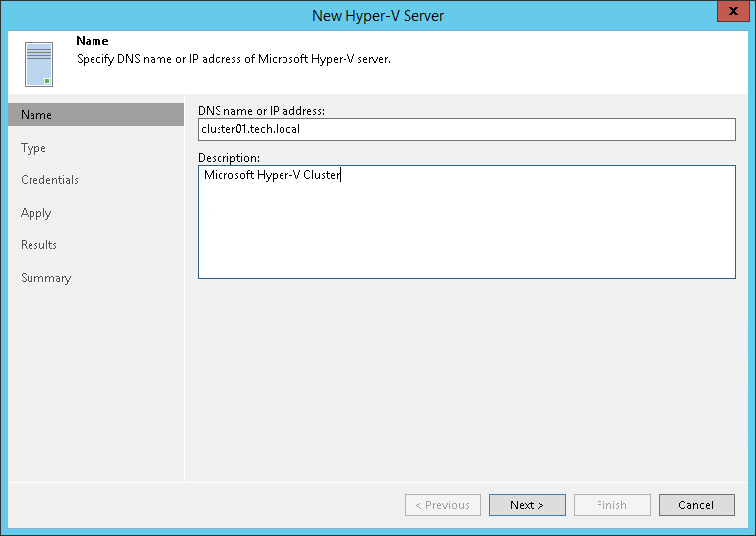Click the bold Name heading in header
756x536 pixels.
[x=93, y=42]
